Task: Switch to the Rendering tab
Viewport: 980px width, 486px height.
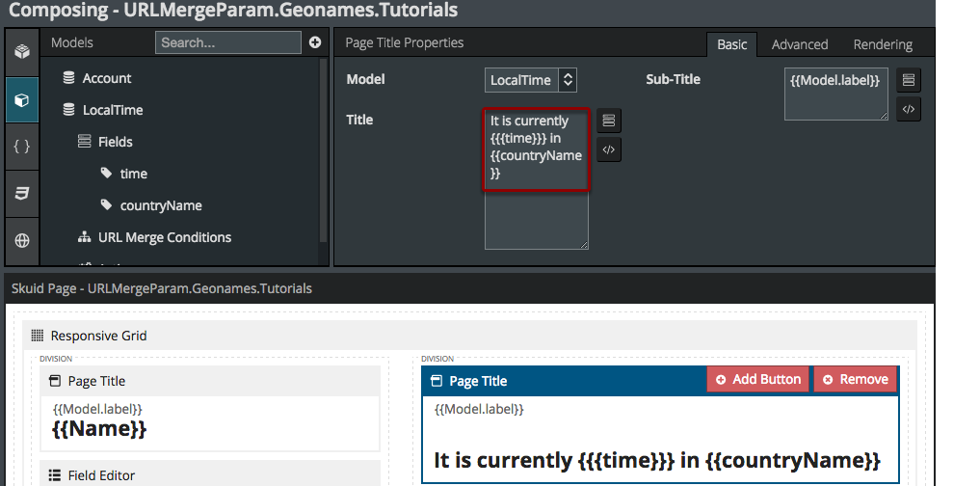Action: (x=882, y=44)
